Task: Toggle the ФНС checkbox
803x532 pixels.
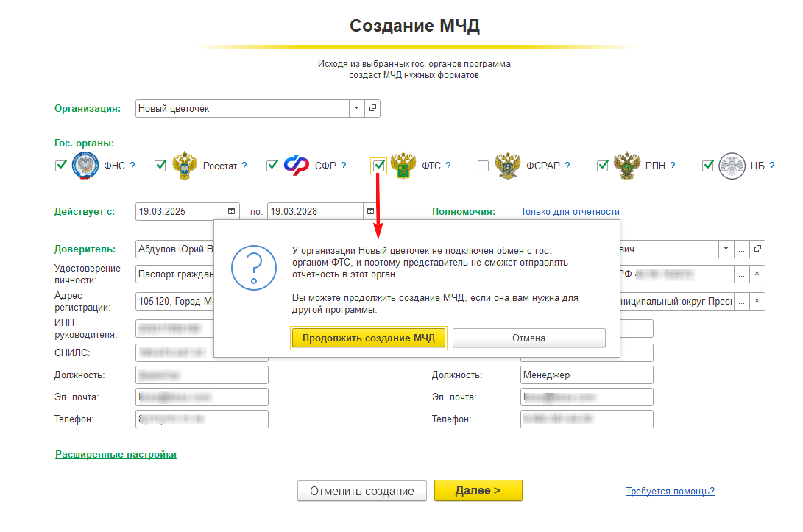Action: [x=61, y=166]
